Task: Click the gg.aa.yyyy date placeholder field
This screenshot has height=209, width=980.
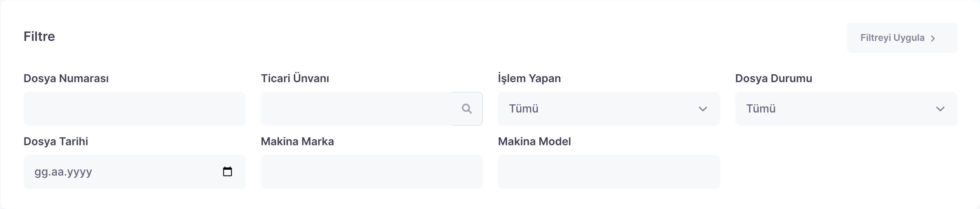Action: 117,172
